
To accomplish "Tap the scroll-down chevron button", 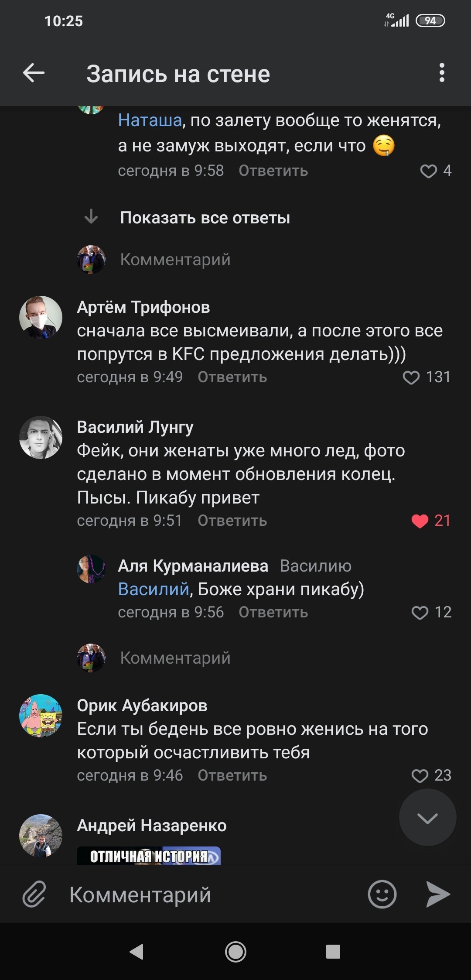I will (427, 818).
